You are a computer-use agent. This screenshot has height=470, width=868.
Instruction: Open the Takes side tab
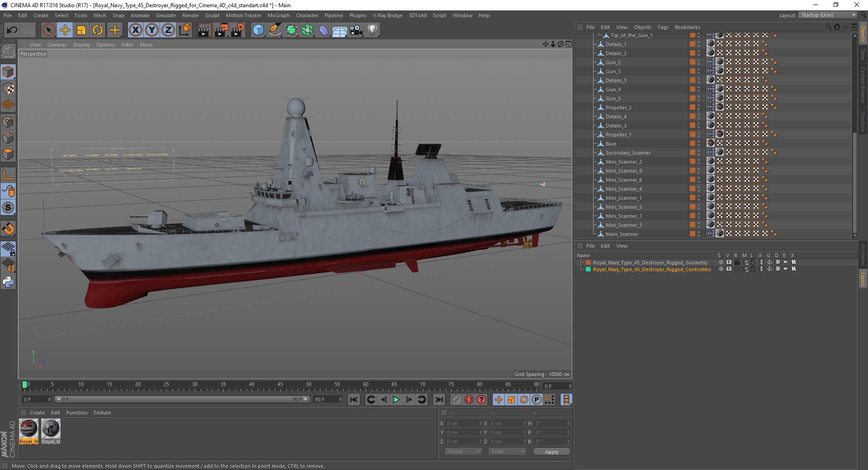click(863, 54)
